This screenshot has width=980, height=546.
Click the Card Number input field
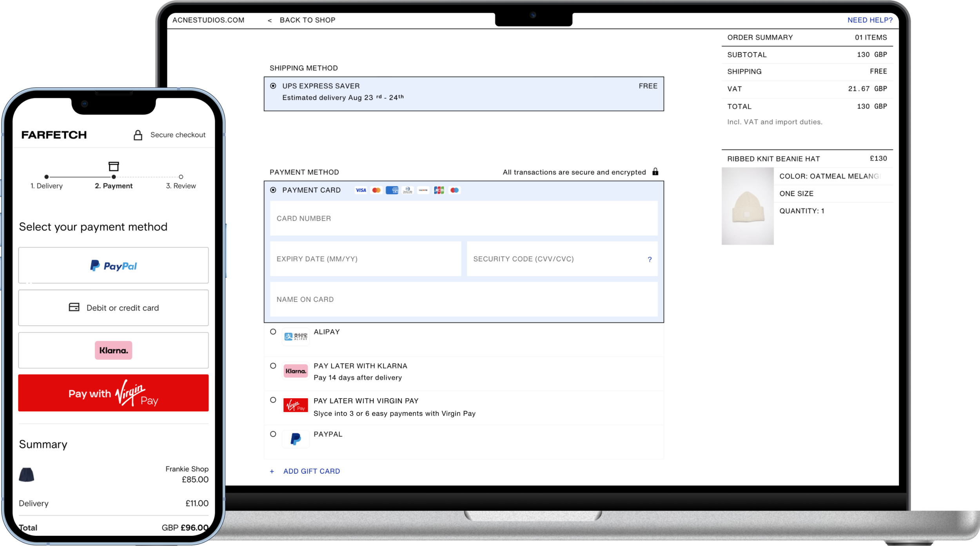[x=463, y=219]
